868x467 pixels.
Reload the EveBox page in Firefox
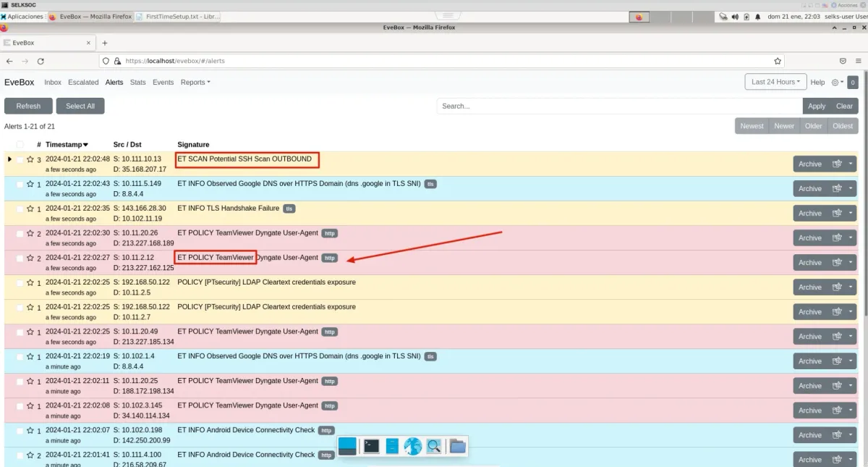pyautogui.click(x=41, y=62)
